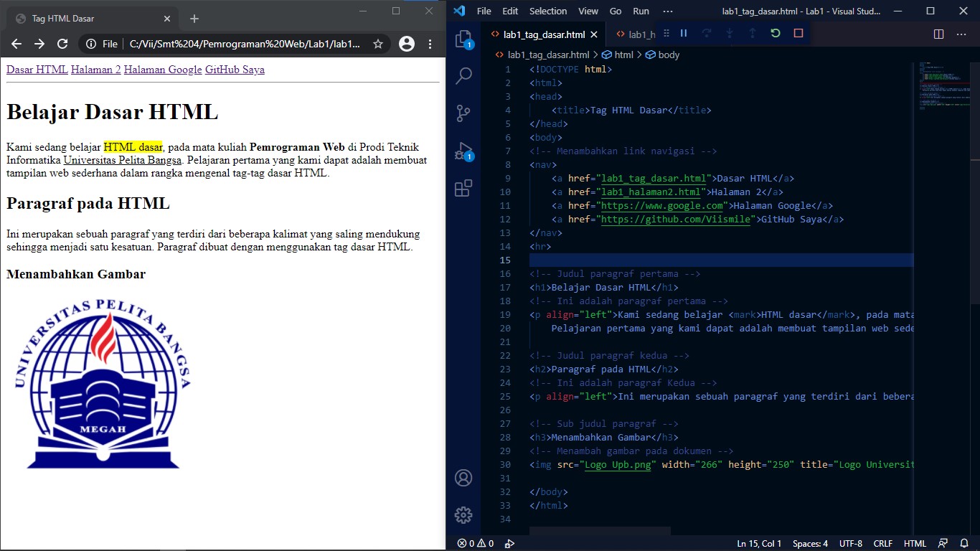Split the editor with the split icon
The image size is (980, 551).
pos(938,34)
